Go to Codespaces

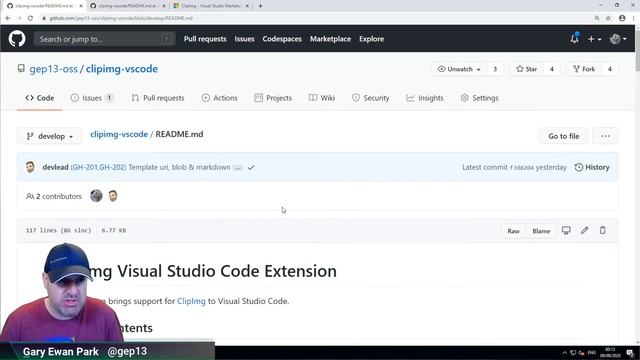point(282,39)
